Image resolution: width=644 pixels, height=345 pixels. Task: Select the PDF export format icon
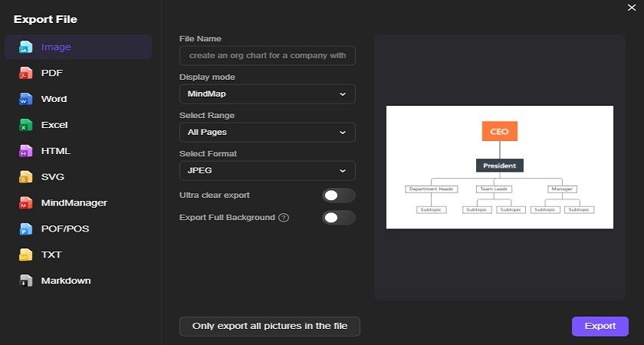(x=25, y=73)
